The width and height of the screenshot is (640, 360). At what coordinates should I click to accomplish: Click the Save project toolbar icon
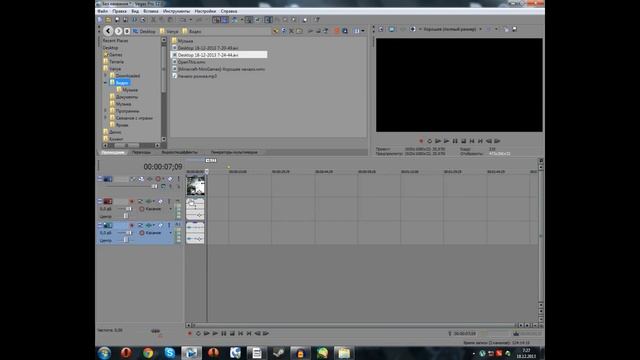(117, 20)
